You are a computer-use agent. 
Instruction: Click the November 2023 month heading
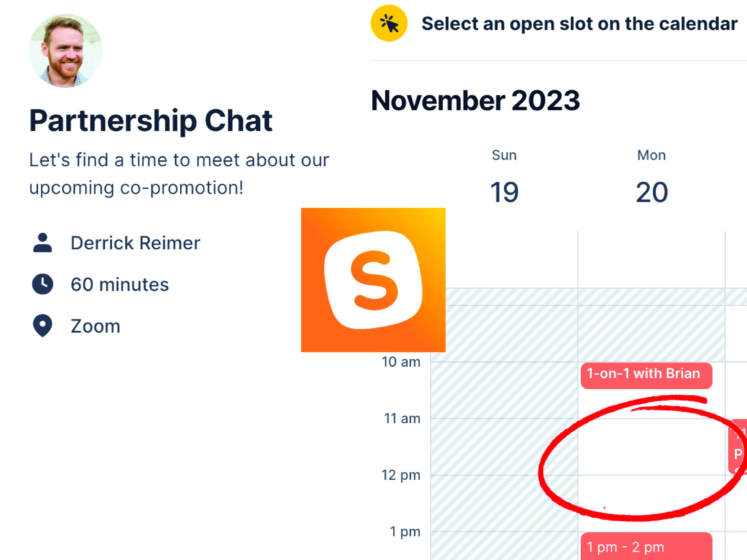click(x=476, y=101)
